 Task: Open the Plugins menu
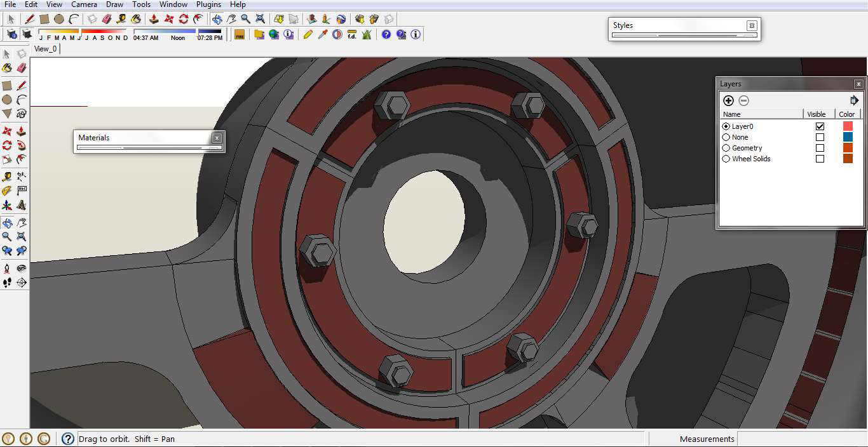(209, 4)
